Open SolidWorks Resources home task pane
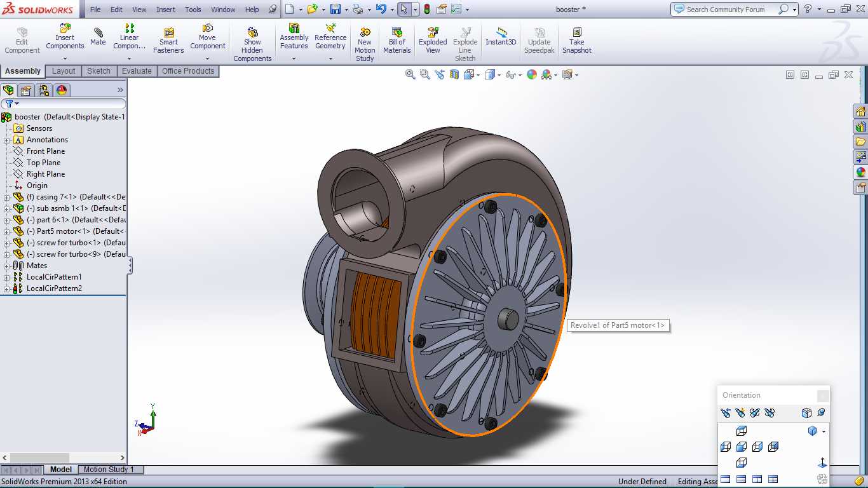This screenshot has height=488, width=868. (860, 112)
